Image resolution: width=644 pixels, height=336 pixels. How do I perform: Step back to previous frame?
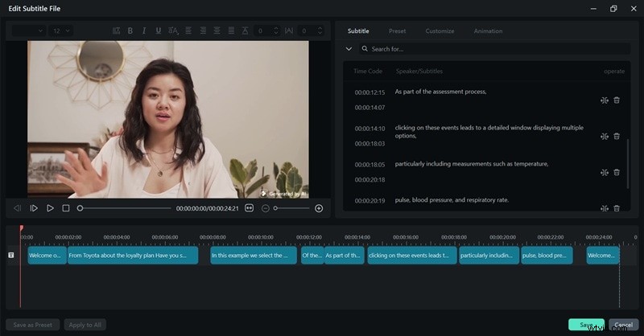point(17,208)
